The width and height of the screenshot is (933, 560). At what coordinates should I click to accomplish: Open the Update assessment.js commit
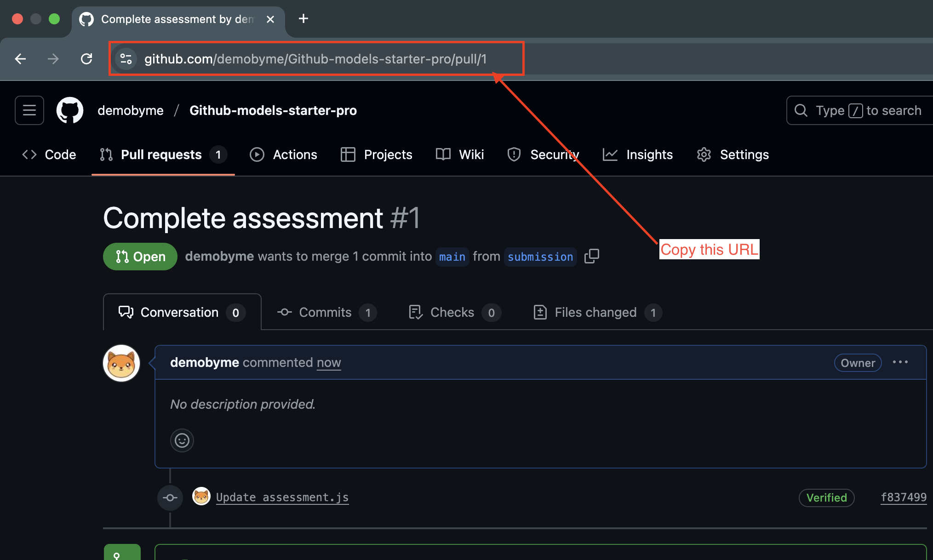tap(282, 497)
